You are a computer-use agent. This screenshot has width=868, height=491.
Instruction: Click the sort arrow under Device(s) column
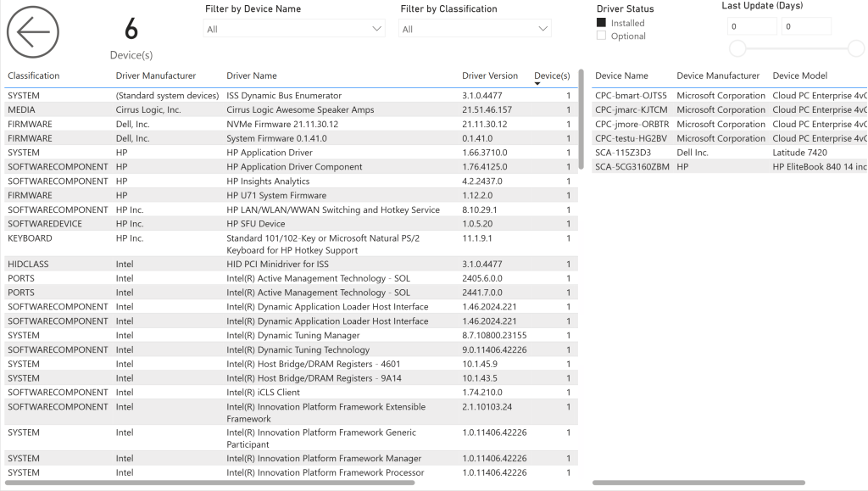pos(537,84)
